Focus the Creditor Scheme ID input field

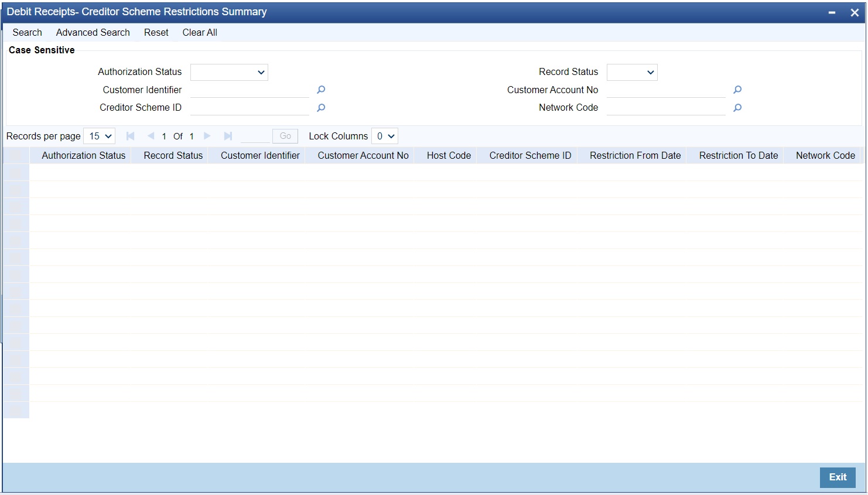coord(250,108)
